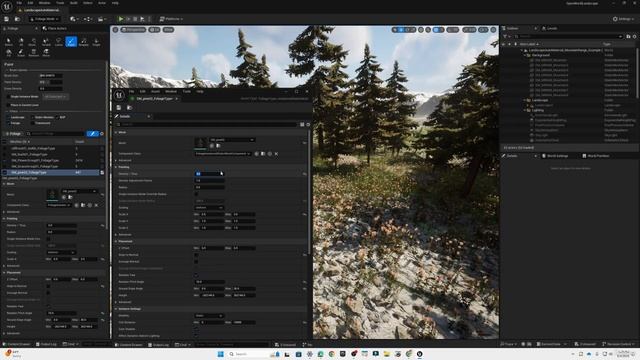The image size is (640, 360).
Task: Select the Fill foliage tool
Action: point(9,53)
